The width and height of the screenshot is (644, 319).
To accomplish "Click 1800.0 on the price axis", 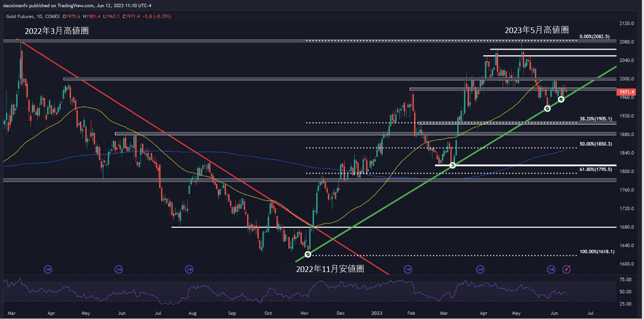I will (x=627, y=171).
